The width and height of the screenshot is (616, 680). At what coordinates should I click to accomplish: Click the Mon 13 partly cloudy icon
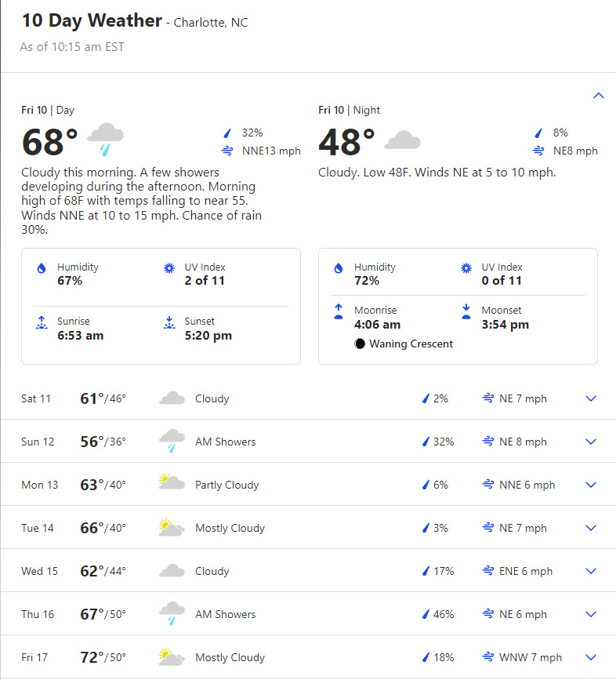click(172, 482)
